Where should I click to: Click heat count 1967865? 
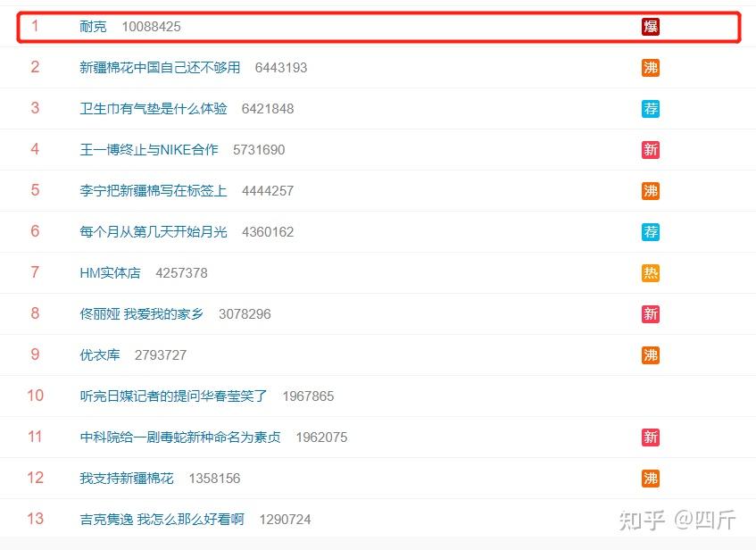pos(308,396)
